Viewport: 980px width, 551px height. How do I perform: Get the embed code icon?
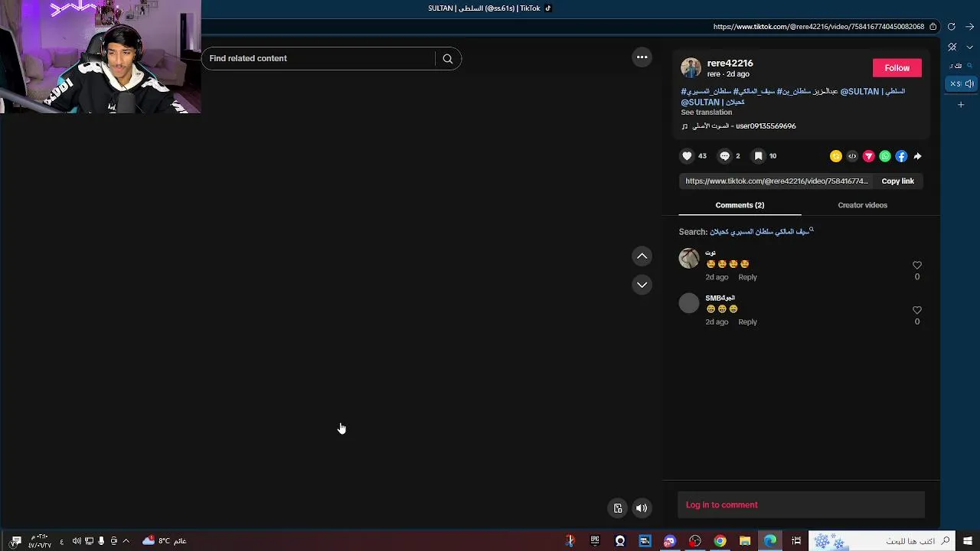(852, 156)
